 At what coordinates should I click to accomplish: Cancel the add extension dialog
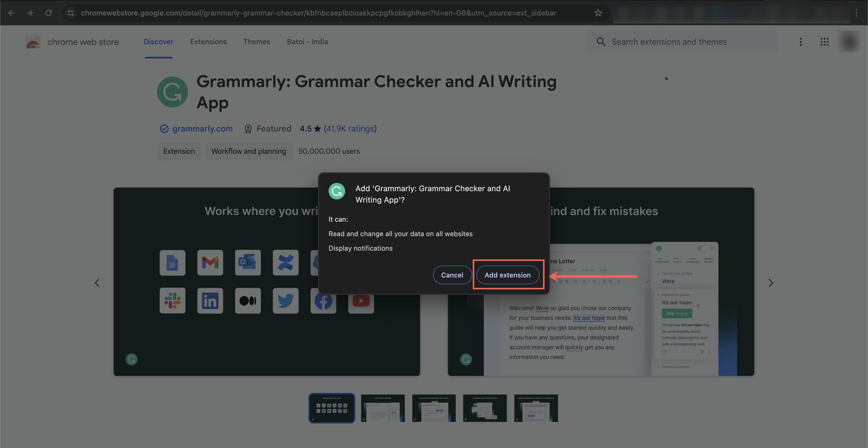point(452,275)
